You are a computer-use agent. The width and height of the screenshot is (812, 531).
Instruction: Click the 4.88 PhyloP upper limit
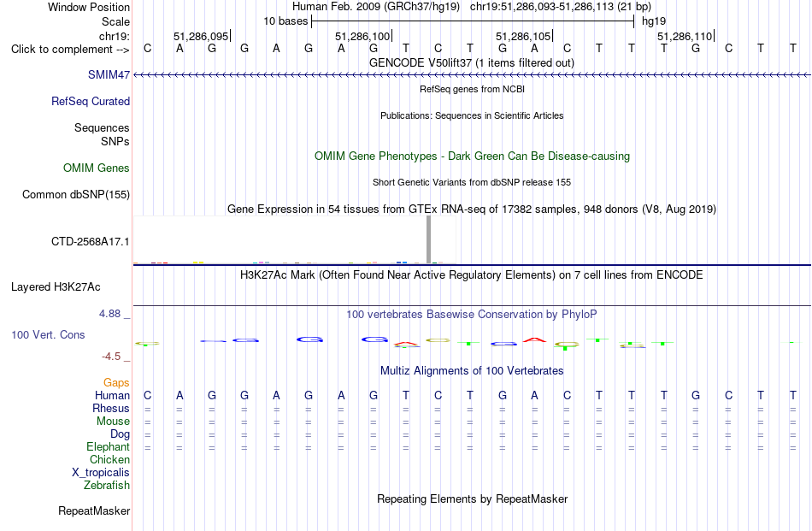[109, 314]
